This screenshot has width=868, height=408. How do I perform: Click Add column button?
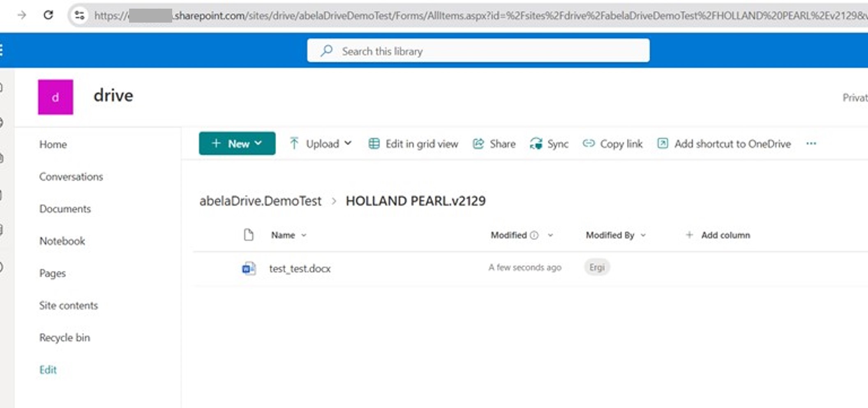(718, 235)
